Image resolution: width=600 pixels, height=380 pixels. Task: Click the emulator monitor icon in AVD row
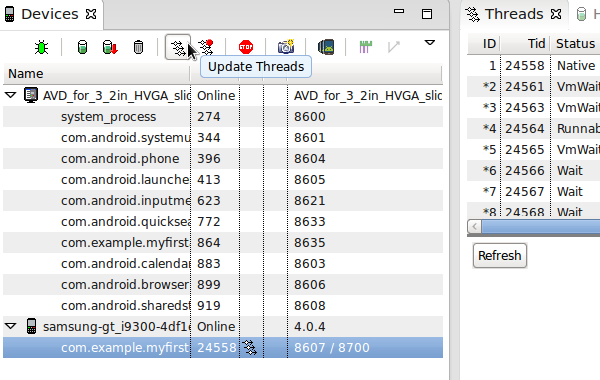[x=31, y=95]
